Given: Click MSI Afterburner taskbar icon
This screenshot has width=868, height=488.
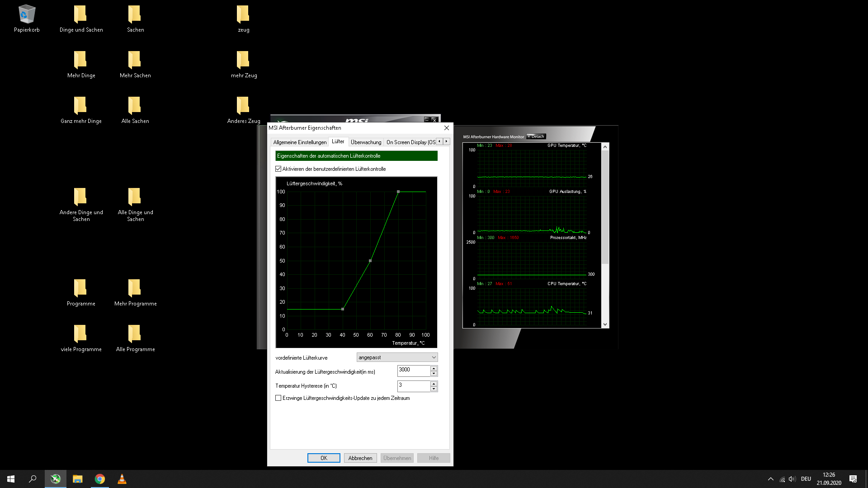Looking at the screenshot, I should (56, 479).
